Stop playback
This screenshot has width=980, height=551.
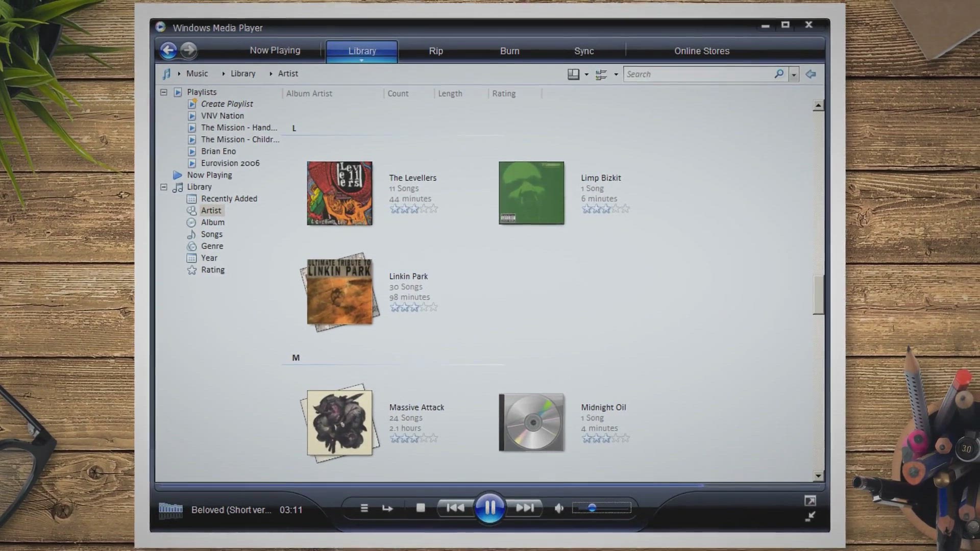coord(421,508)
